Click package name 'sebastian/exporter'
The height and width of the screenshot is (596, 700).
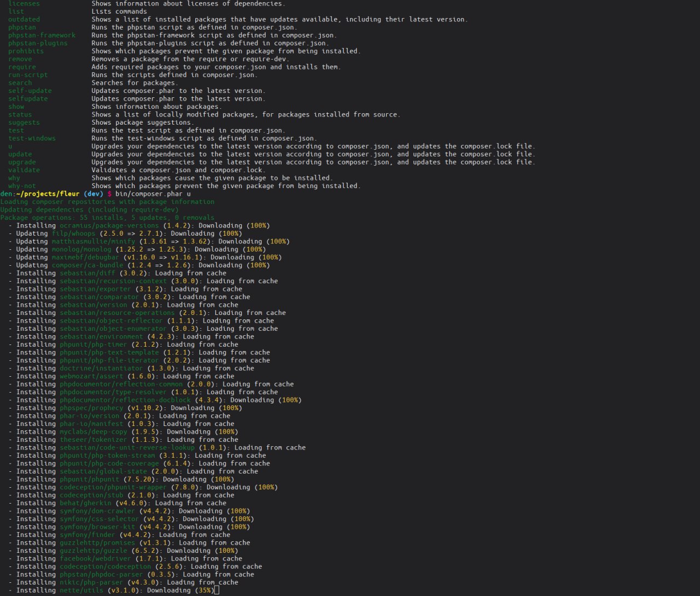click(95, 289)
